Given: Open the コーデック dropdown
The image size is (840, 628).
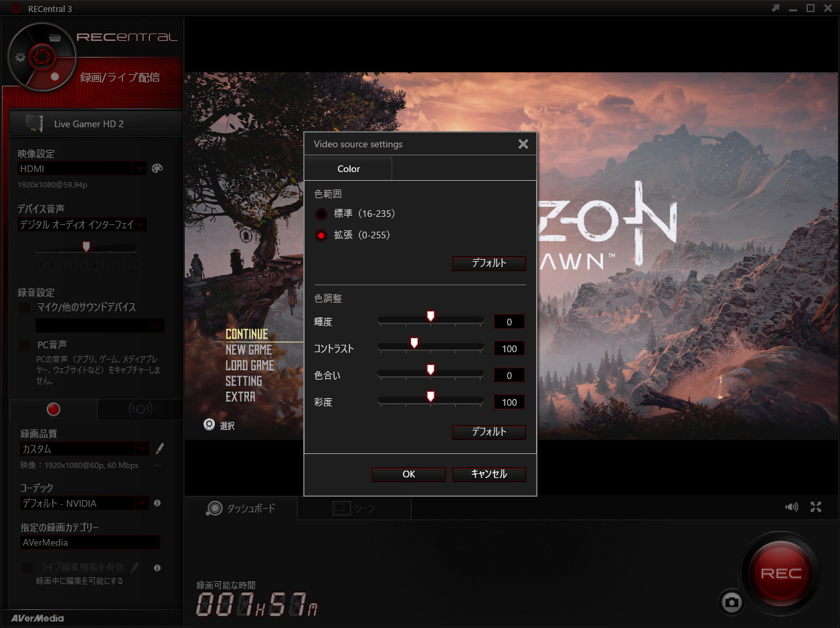Looking at the screenshot, I should pos(84,503).
